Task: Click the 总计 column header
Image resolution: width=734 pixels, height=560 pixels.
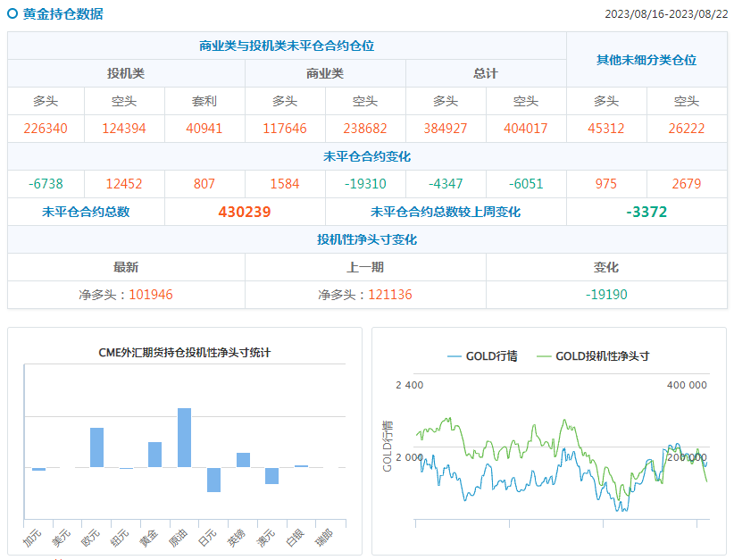Action: [x=486, y=73]
